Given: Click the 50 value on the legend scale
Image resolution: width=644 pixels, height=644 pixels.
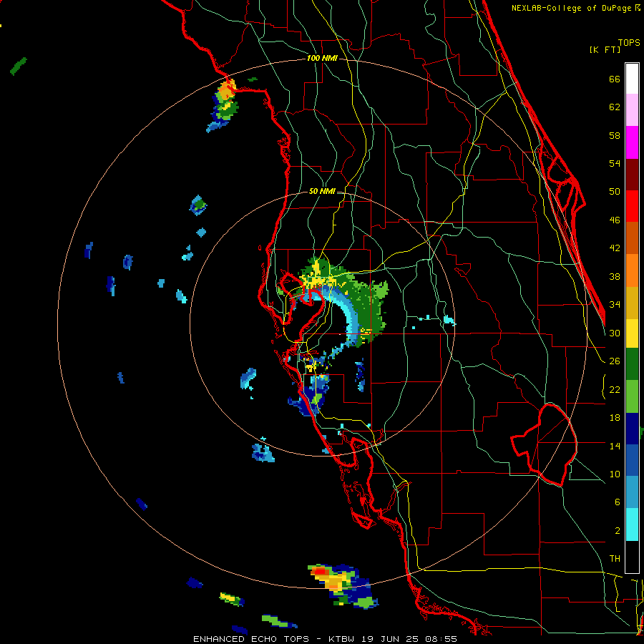Looking at the screenshot, I should click(615, 191).
